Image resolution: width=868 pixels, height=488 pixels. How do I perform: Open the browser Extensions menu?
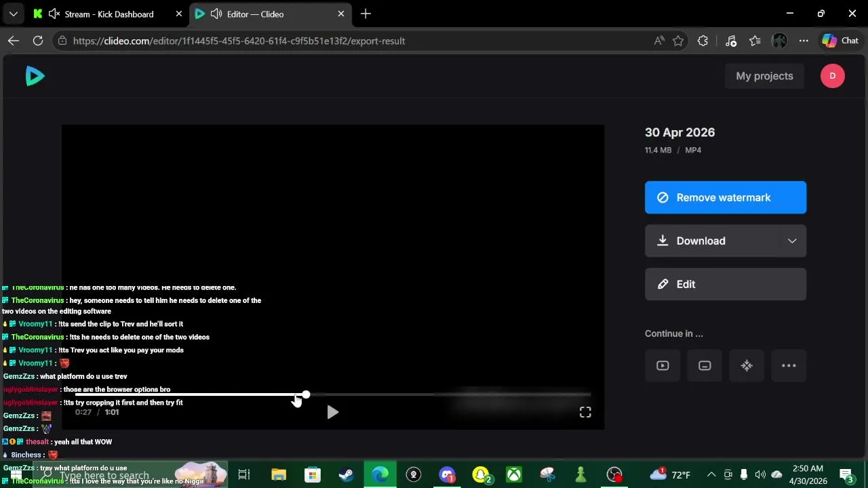pyautogui.click(x=703, y=41)
